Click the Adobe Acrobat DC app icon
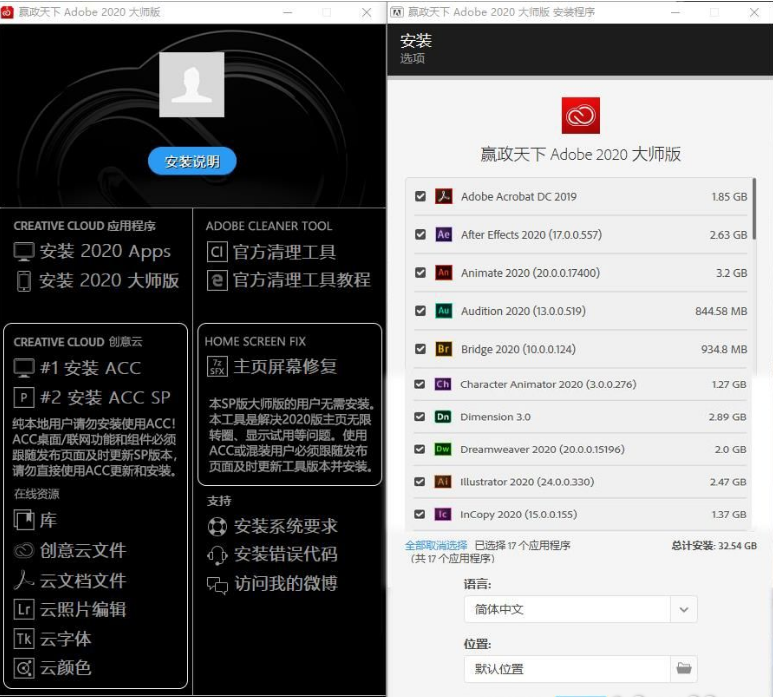Viewport: 773px width, 697px height. pos(444,196)
